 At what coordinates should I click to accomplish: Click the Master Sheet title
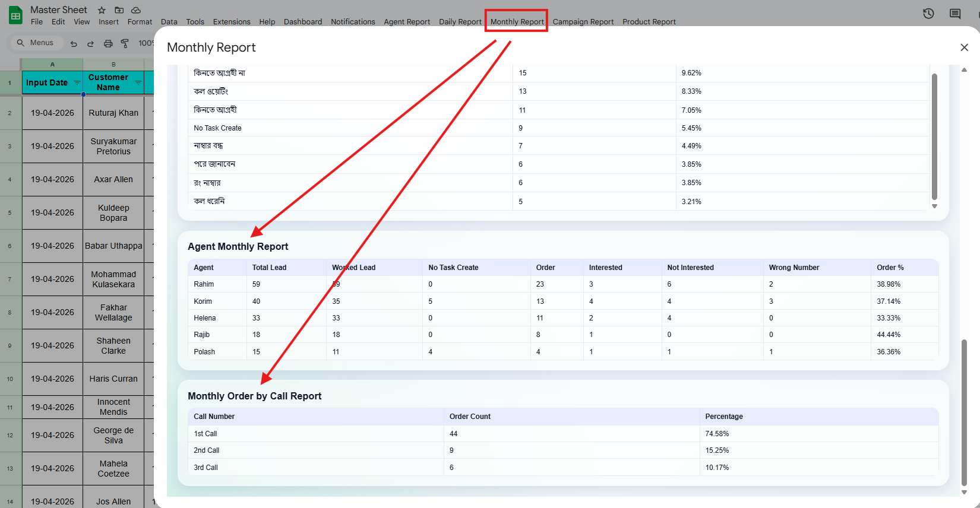click(59, 9)
